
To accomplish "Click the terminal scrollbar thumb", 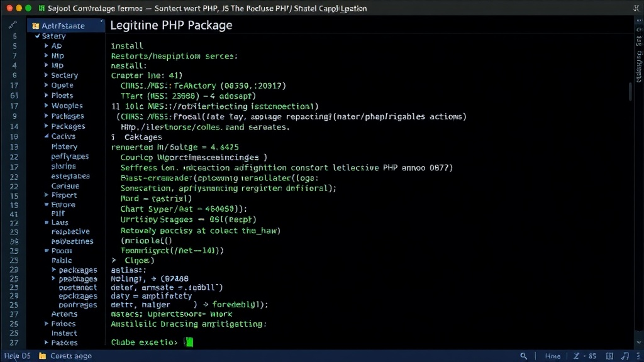I will pyautogui.click(x=630, y=91).
